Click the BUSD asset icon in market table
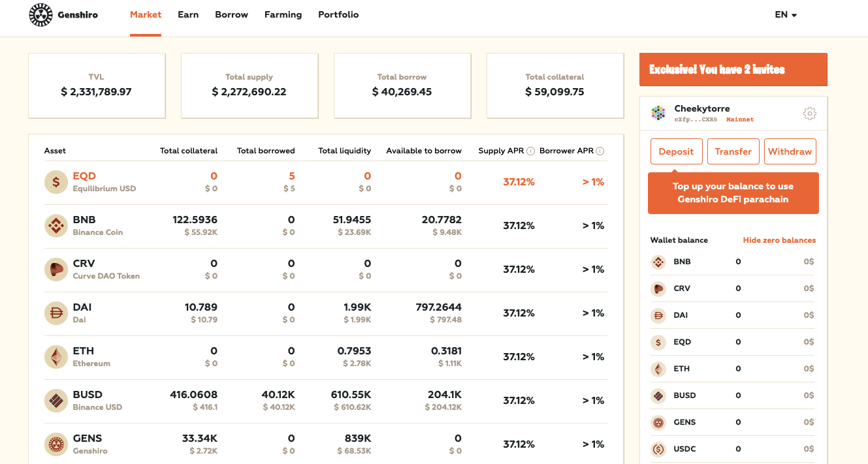The image size is (868, 464). tap(56, 401)
